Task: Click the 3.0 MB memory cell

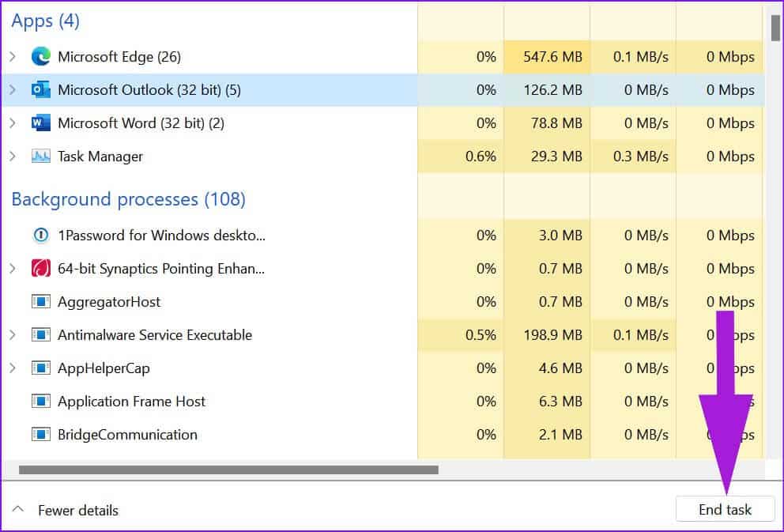Action: [547, 235]
